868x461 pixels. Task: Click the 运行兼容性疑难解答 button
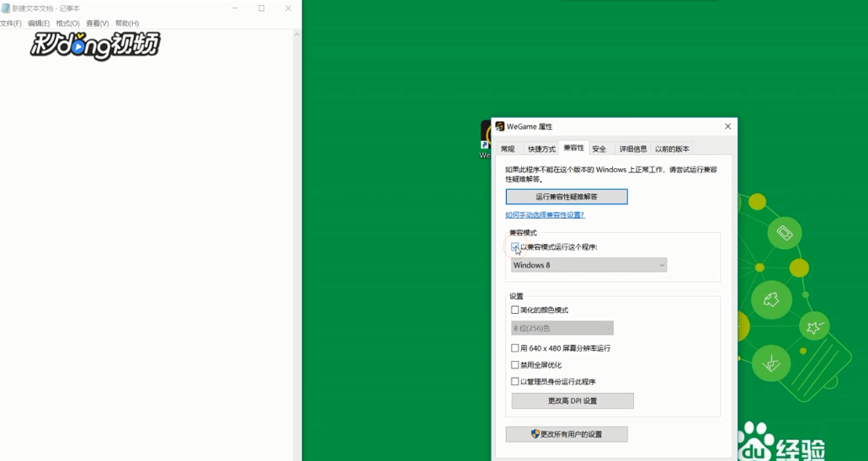point(567,197)
